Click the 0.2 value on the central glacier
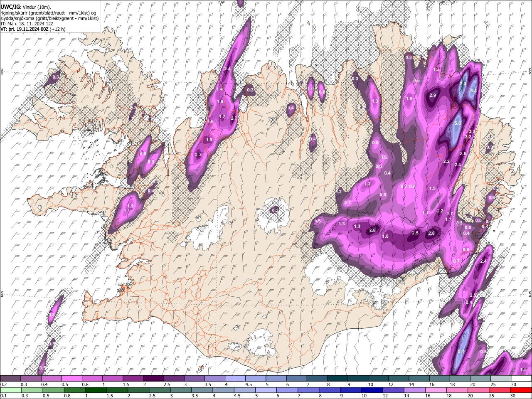Viewport: 532px width, 399px height. click(x=274, y=211)
